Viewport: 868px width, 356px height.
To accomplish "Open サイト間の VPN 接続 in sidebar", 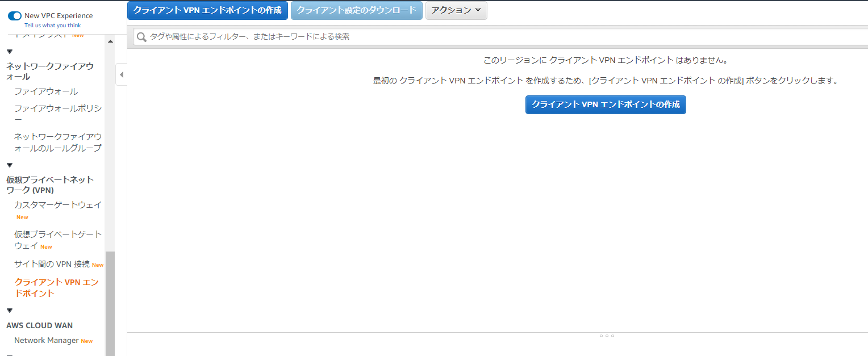I will [52, 264].
